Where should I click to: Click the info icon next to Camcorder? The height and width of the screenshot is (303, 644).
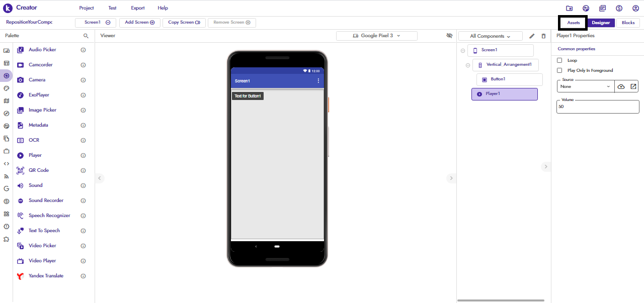[83, 65]
